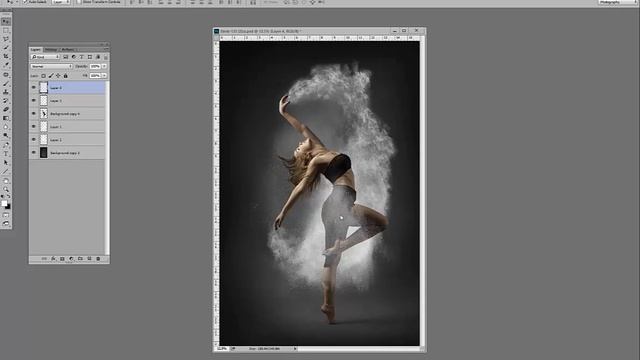The image size is (640, 360).
Task: Select the Rectangular Marquee tool
Action: 6,31
